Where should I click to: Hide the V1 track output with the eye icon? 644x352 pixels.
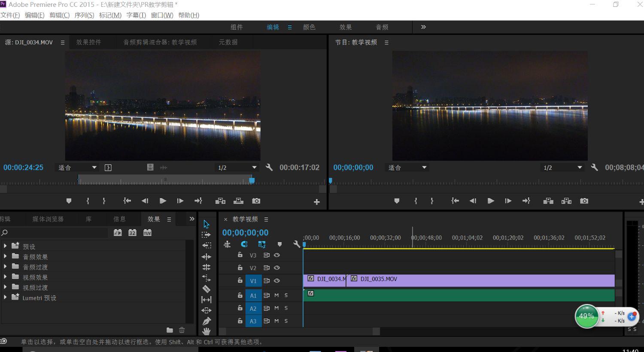point(277,281)
